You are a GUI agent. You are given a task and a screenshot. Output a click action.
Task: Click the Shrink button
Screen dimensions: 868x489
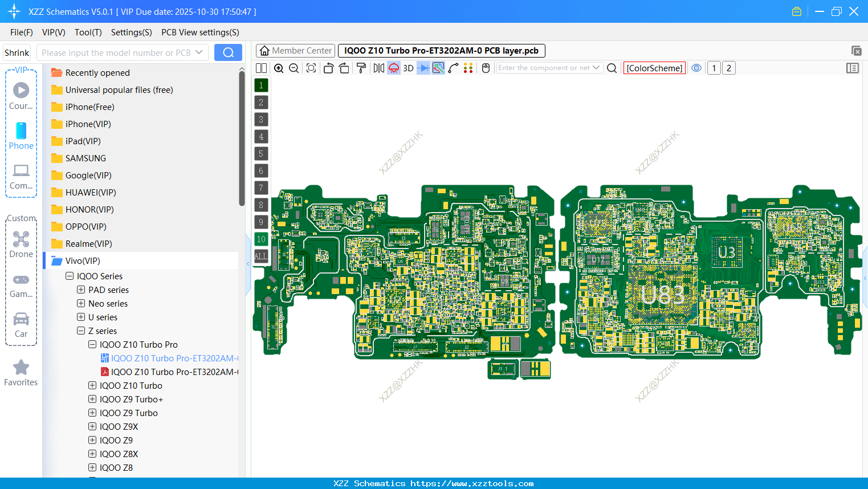17,52
